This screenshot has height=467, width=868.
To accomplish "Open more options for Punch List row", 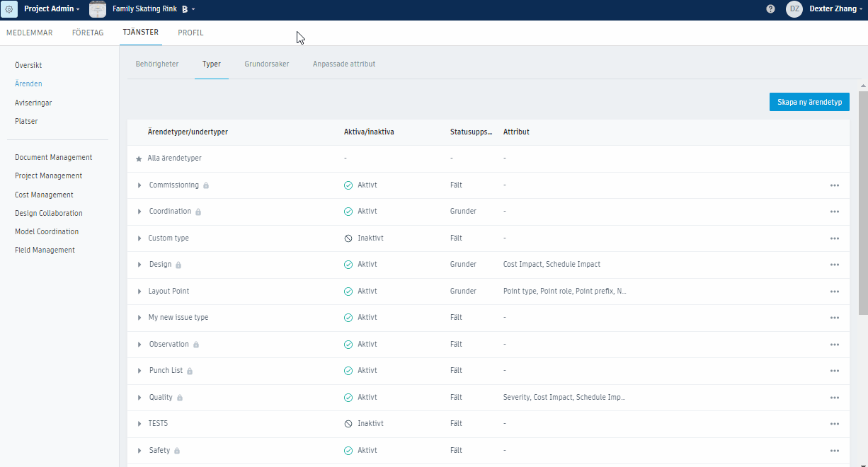I will pos(835,371).
